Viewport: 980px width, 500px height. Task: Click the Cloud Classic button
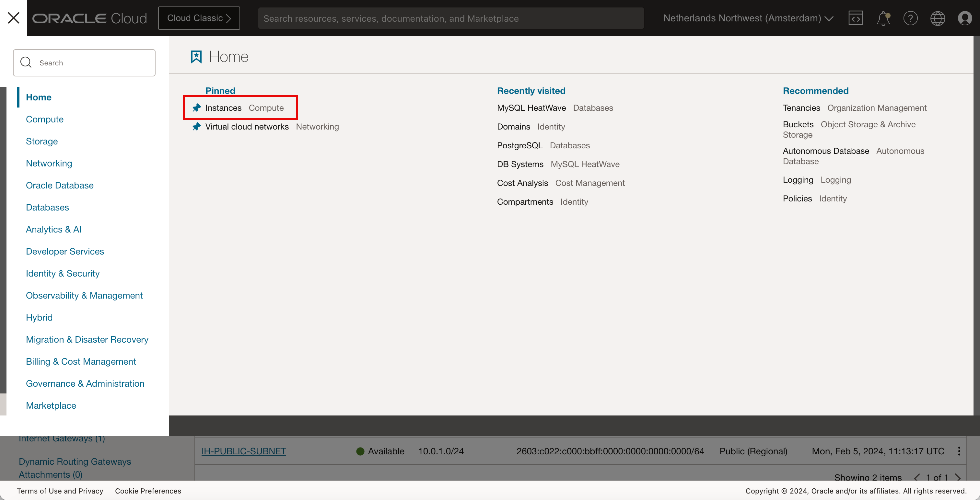[x=199, y=18]
